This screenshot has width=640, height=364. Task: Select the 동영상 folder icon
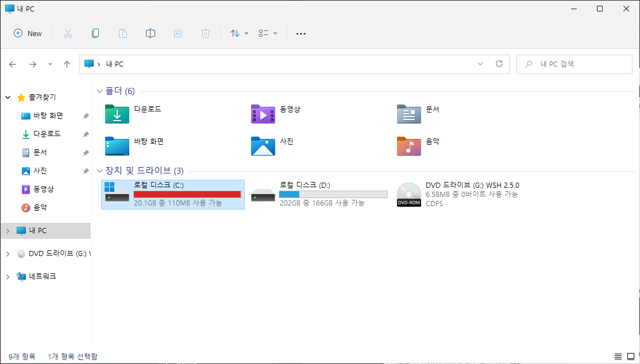tap(263, 114)
